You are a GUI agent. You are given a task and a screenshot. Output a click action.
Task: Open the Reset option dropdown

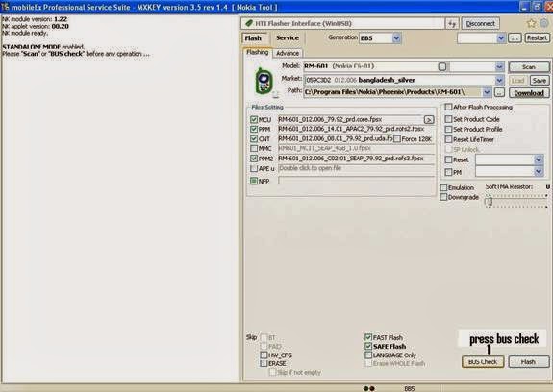point(539,159)
